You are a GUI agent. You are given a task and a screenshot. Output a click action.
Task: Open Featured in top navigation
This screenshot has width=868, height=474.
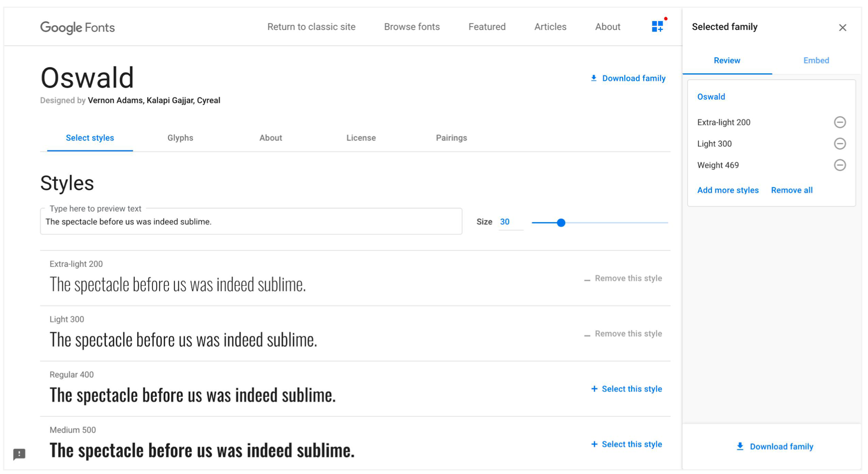click(487, 27)
